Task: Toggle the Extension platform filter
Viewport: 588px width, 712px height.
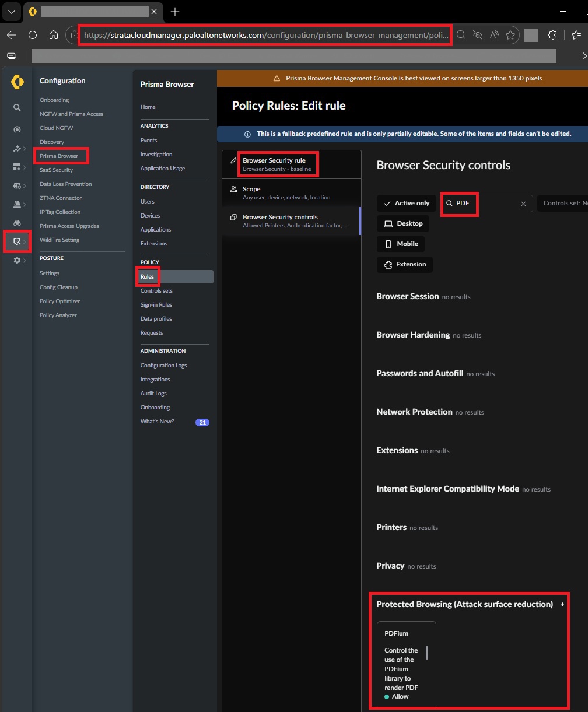Action: click(405, 264)
